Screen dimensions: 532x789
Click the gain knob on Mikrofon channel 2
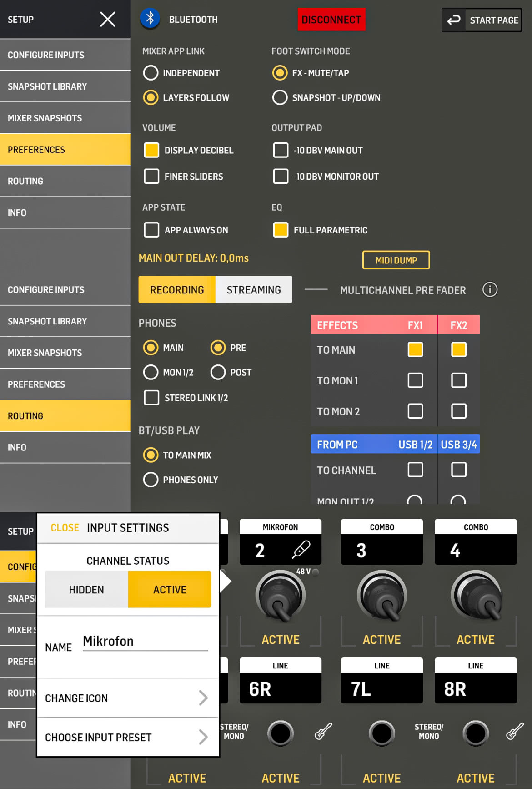point(281,596)
